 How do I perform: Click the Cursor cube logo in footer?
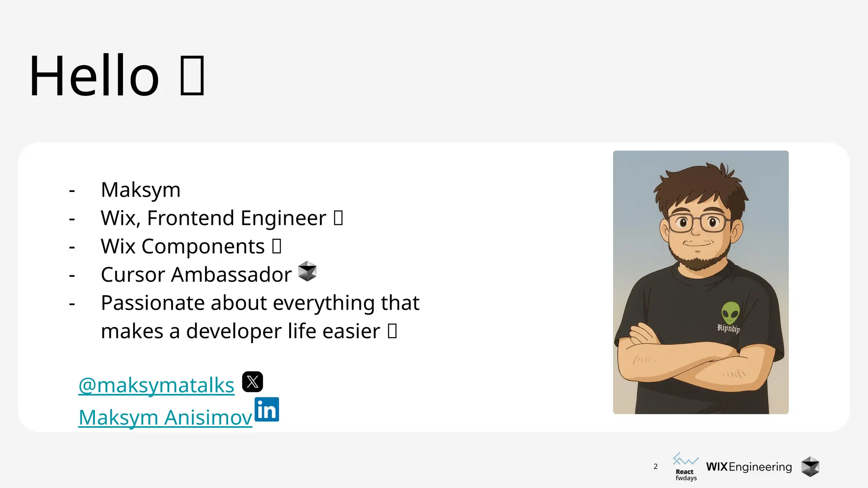tap(810, 467)
